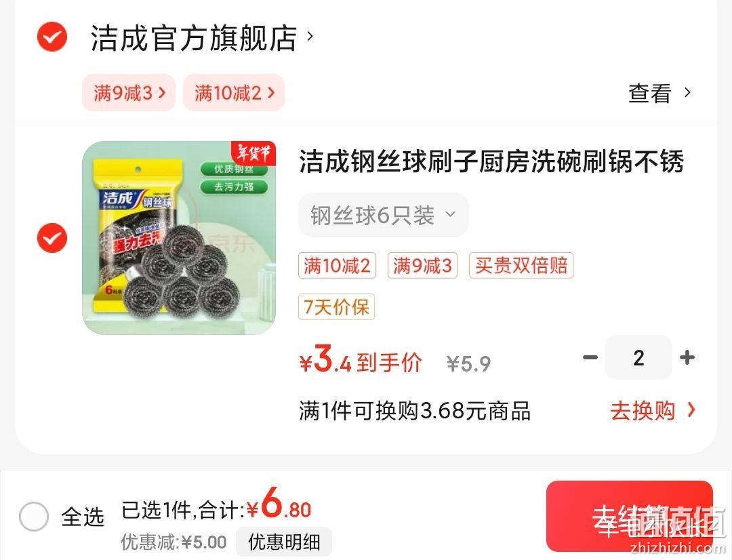Expand the 钢丝球6只装 specification dropdown
Image resolution: width=732 pixels, height=560 pixels.
coord(383,215)
